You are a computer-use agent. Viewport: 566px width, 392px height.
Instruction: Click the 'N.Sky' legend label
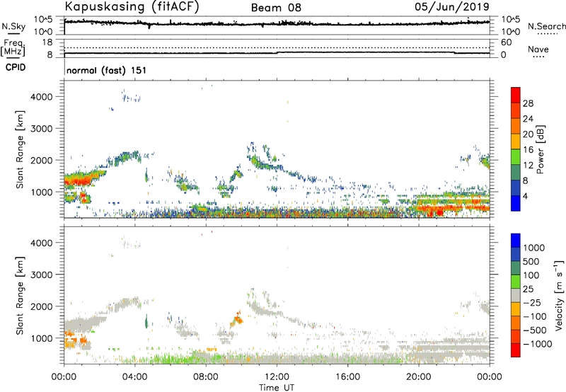(13, 26)
